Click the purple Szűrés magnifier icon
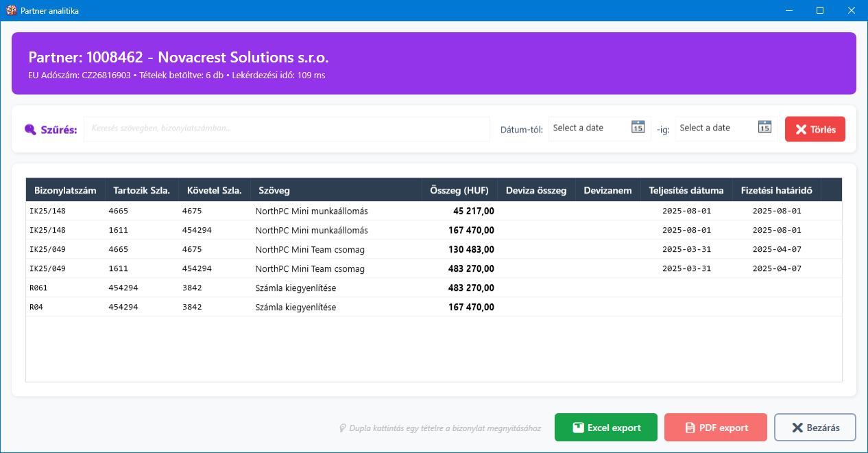The image size is (868, 453). point(30,130)
